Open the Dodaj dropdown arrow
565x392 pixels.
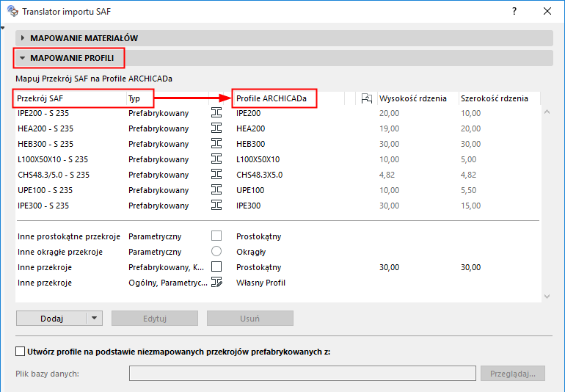point(95,318)
